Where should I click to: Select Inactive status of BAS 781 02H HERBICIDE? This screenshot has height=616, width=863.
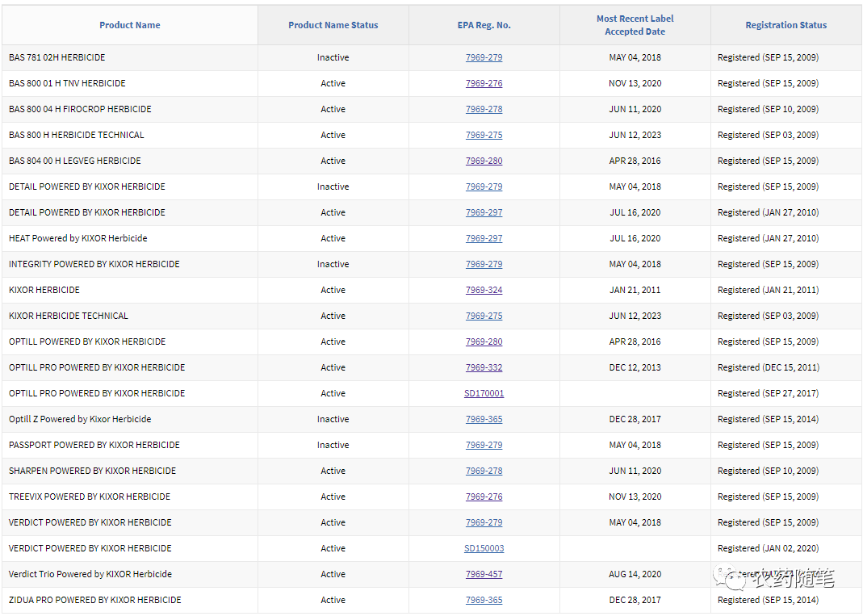pyautogui.click(x=333, y=57)
